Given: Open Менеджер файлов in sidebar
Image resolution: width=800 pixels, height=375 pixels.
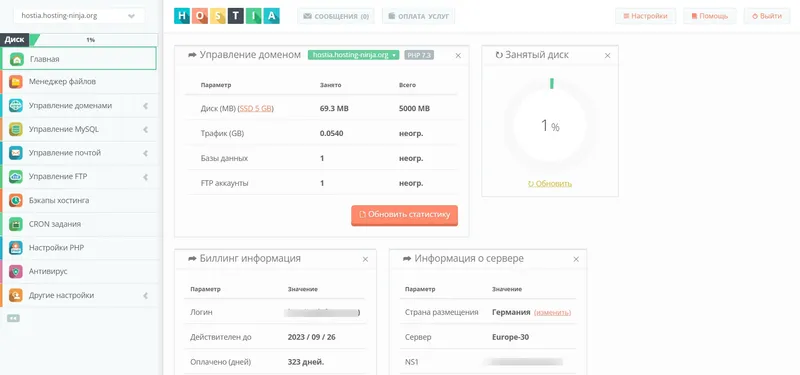Looking at the screenshot, I should 79,82.
